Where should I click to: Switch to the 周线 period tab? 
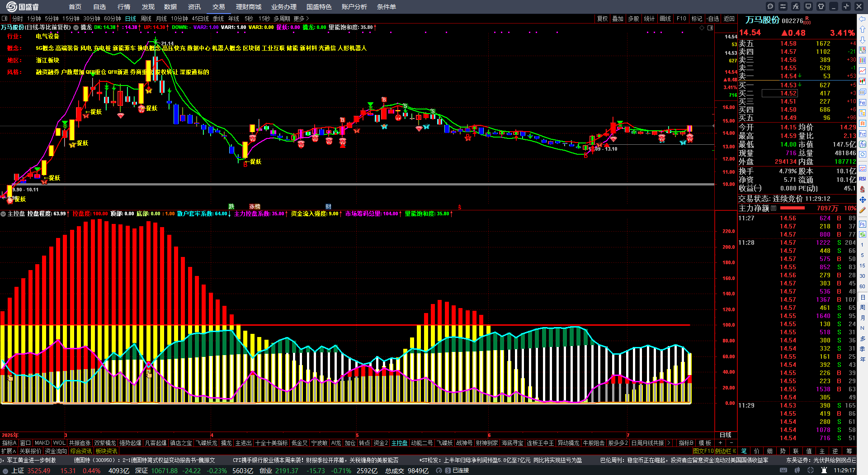(146, 19)
